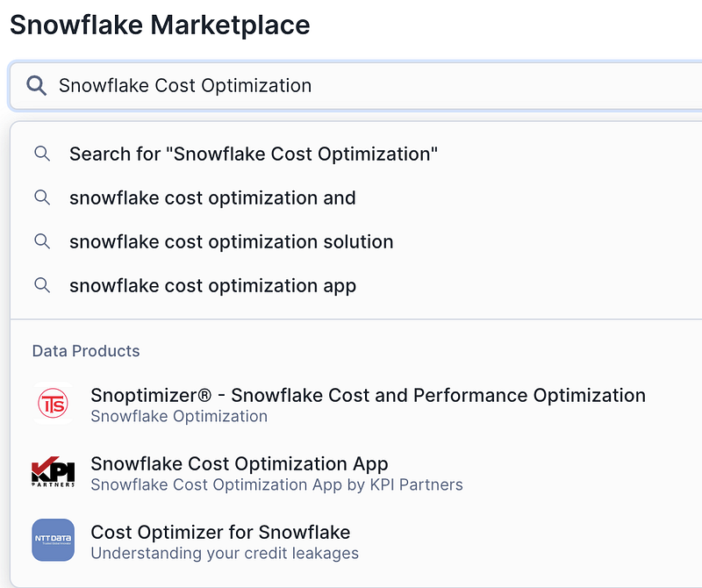The height and width of the screenshot is (588, 702).
Task: Click the search box magnifier icon
Action: coord(36,85)
